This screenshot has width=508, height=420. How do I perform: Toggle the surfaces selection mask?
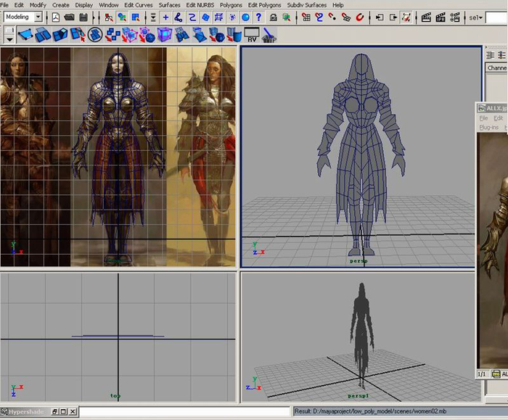(x=205, y=17)
